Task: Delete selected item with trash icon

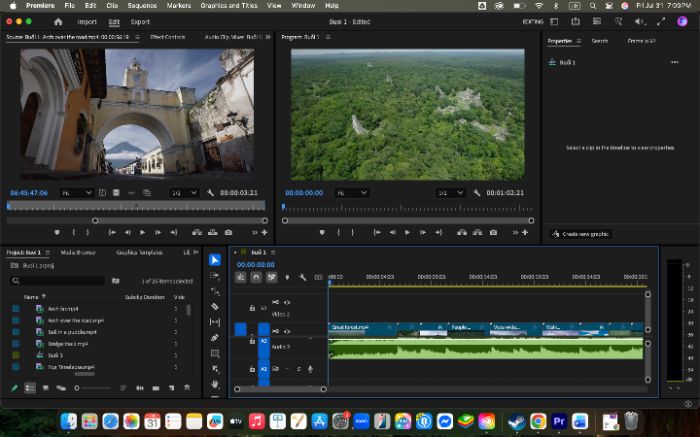Action: pos(187,388)
